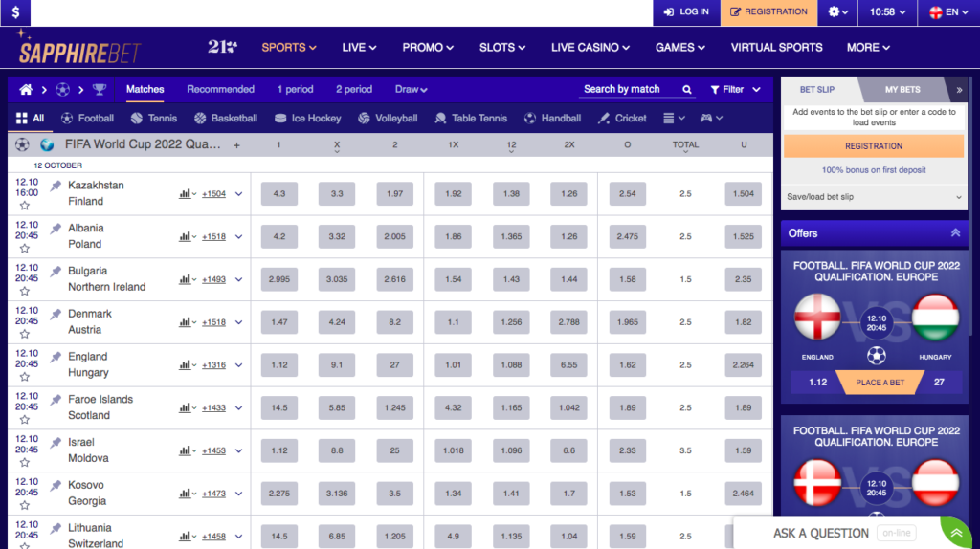Viewport: 980px width, 549px height.
Task: Open the +1504 markets link
Action: point(213,193)
